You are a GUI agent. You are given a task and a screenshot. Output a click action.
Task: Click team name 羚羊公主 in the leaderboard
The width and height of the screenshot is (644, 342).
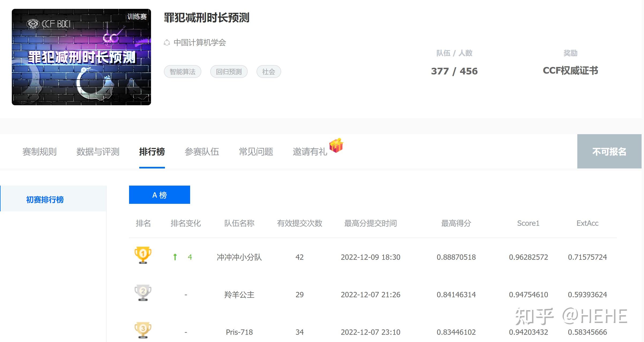point(239,294)
